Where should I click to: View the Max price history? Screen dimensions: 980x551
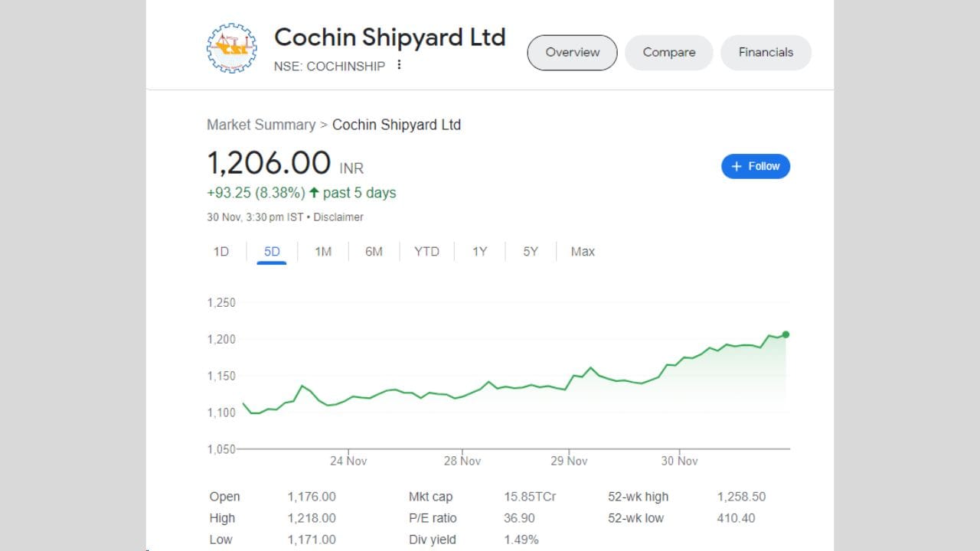(583, 252)
